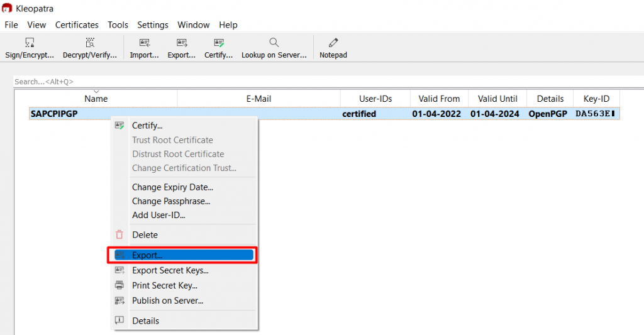Click the Kleopatra app icon in title bar
644x335 pixels.
(x=7, y=8)
